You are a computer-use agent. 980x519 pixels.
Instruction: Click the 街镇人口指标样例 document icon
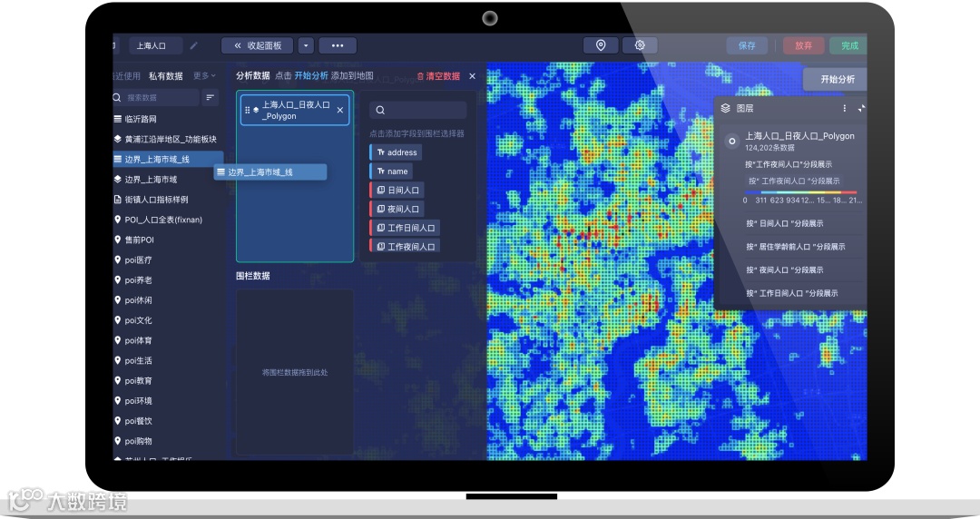117,200
